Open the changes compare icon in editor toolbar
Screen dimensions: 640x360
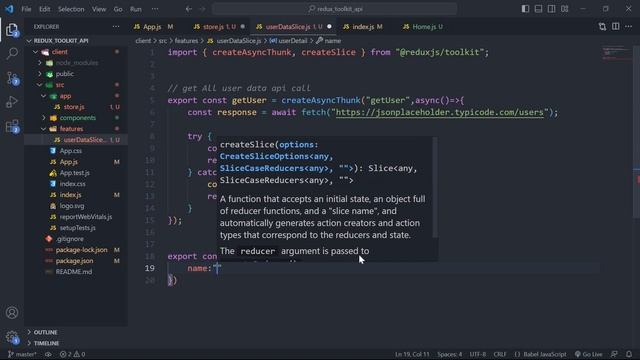(602, 27)
